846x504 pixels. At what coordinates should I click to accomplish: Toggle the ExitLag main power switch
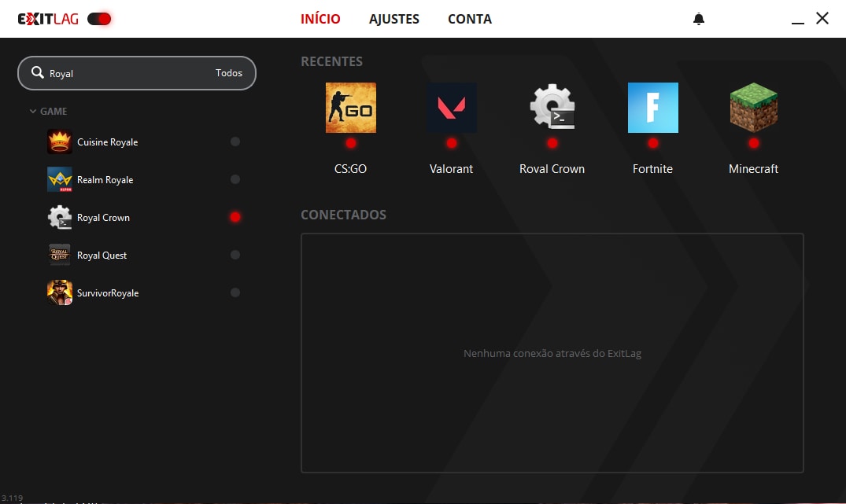click(99, 19)
